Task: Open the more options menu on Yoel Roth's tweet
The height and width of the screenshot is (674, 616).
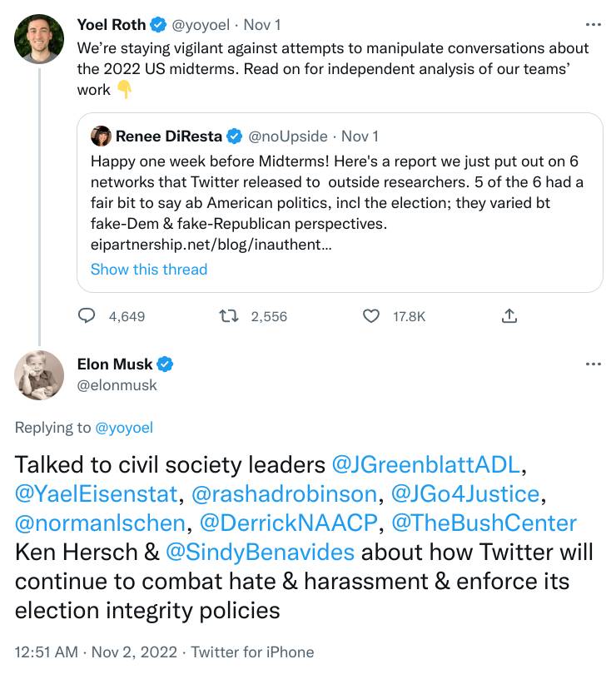Action: [593, 25]
